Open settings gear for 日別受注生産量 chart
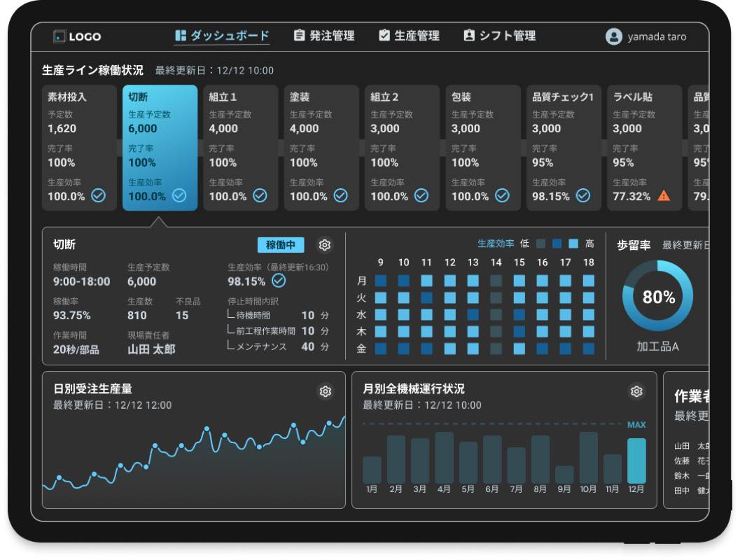The image size is (740, 560). pyautogui.click(x=325, y=391)
